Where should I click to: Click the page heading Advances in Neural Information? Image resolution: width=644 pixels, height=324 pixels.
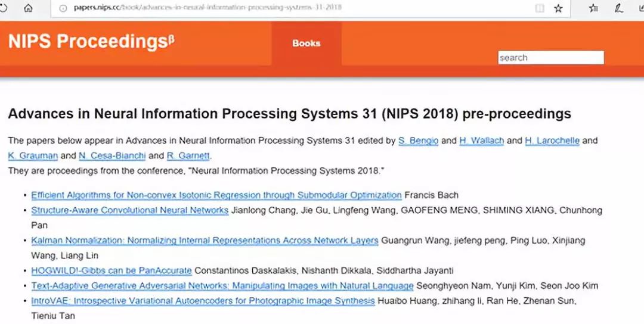(290, 114)
